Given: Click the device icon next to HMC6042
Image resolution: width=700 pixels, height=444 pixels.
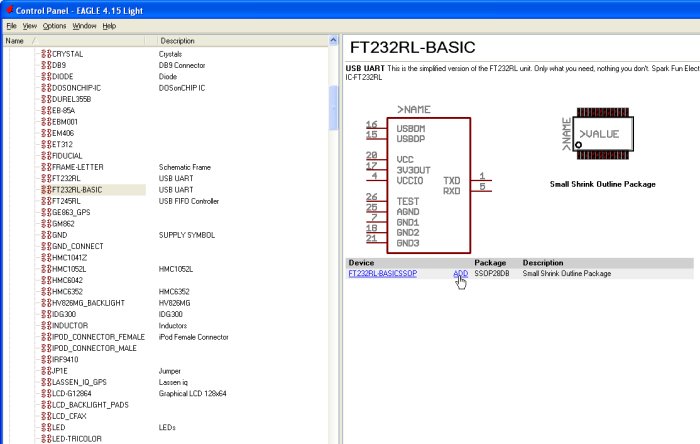Looking at the screenshot, I should (x=46, y=280).
